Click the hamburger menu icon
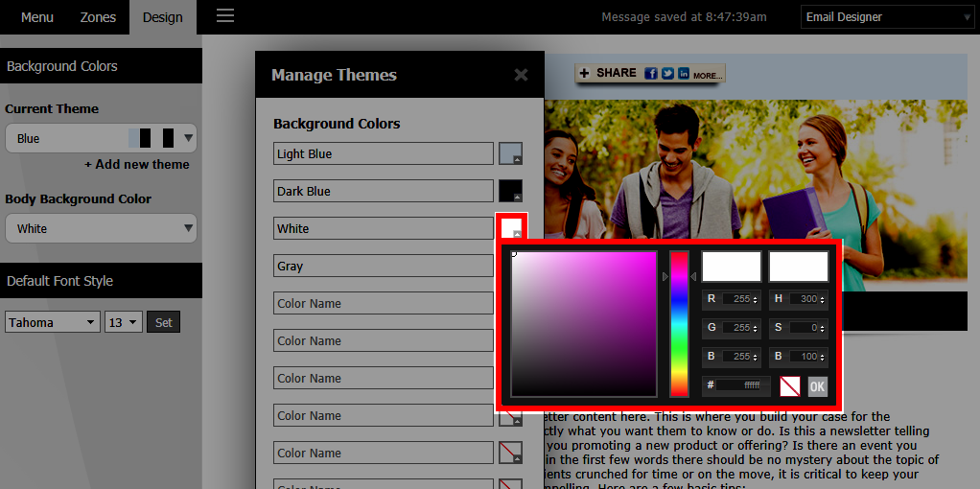The width and height of the screenshot is (980, 489). click(225, 15)
